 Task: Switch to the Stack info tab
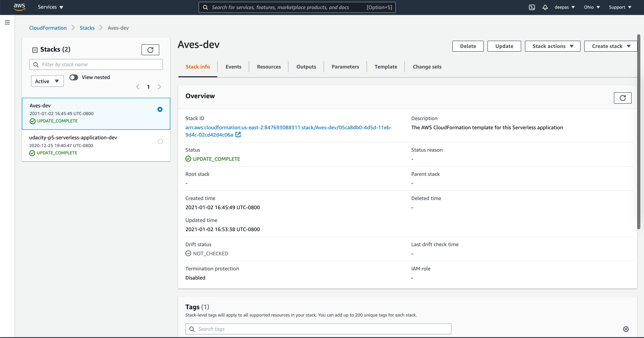click(197, 66)
